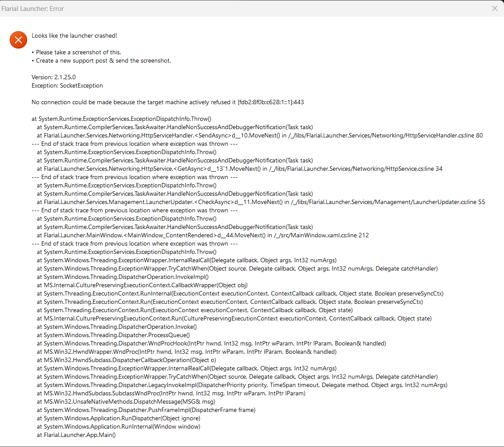Click the red error X icon
Screen dimensions: 504x447
click(x=18, y=40)
